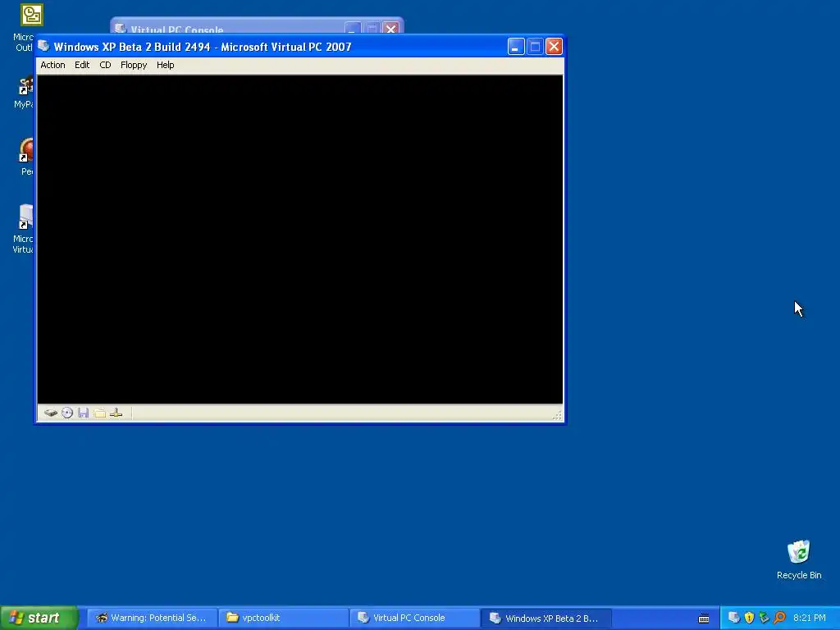Image resolution: width=840 pixels, height=630 pixels.
Task: Select the Microsoft Virtual PC desktop shortcut
Action: 24,229
